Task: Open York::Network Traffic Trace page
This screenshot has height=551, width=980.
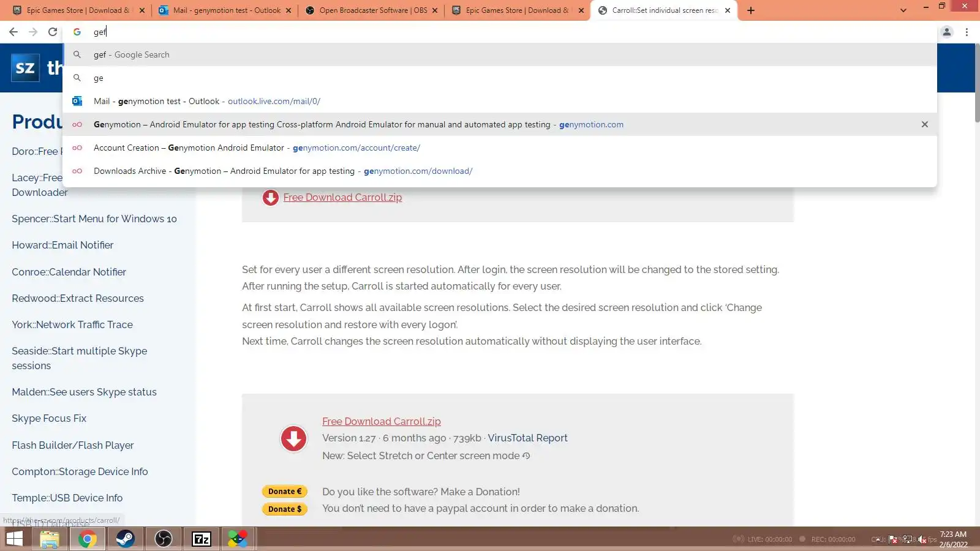Action: tap(72, 324)
